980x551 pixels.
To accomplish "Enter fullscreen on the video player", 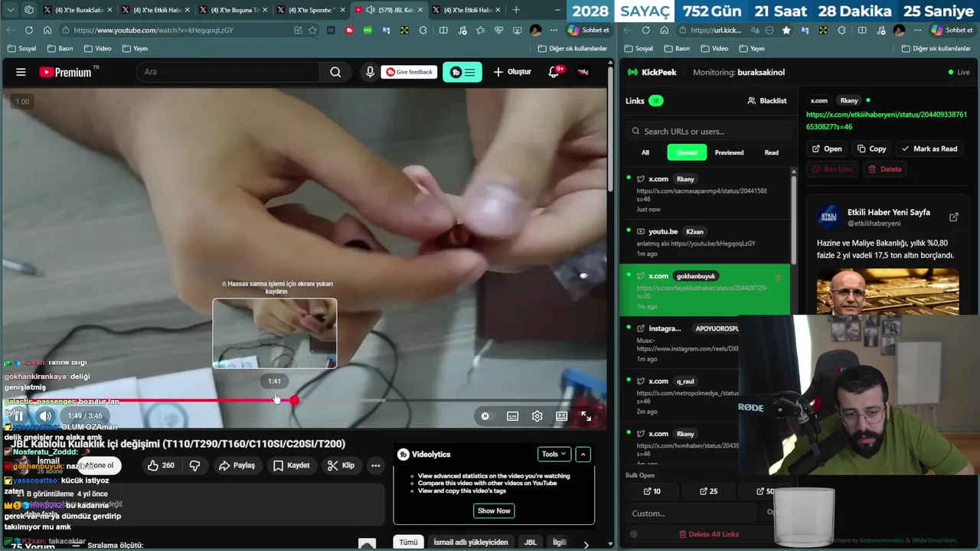I will pos(586,416).
